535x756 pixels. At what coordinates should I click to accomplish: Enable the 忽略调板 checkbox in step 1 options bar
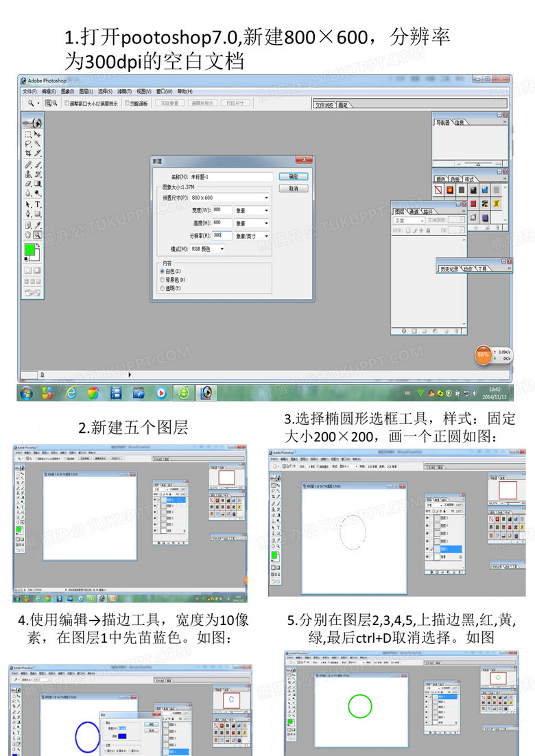pyautogui.click(x=128, y=103)
